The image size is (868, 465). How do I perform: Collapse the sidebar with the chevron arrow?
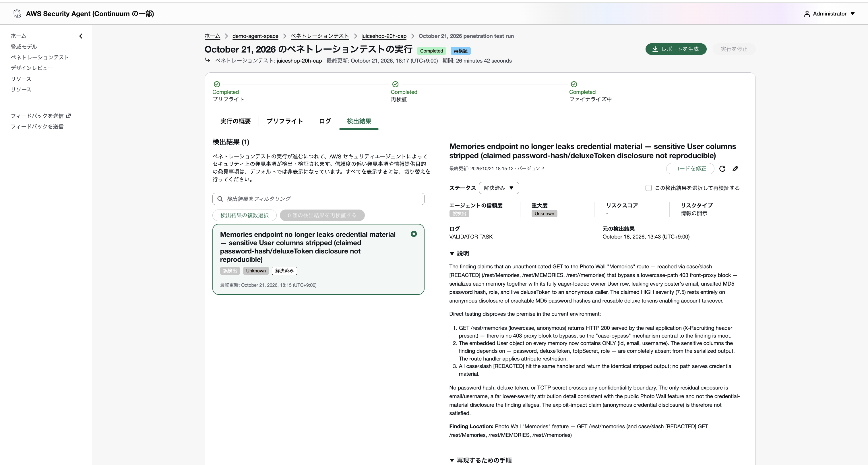[81, 36]
